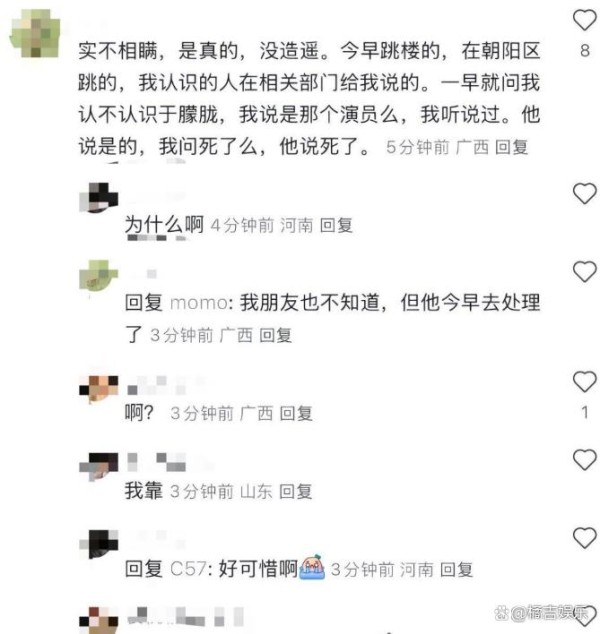Viewport: 600px width, 634px height.
Task: Open top commenter's pixelated green avatar
Action: 35,33
